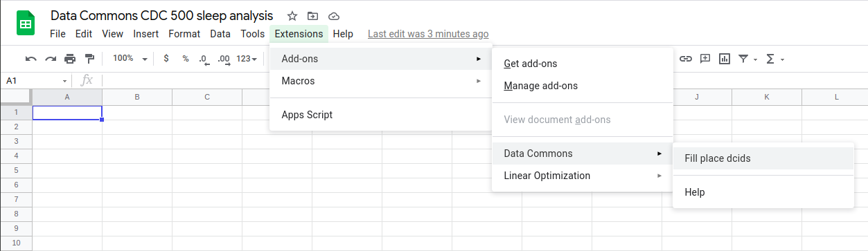This screenshot has height=251, width=868.
Task: Open more number formats 123 dropdown
Action: 247,59
